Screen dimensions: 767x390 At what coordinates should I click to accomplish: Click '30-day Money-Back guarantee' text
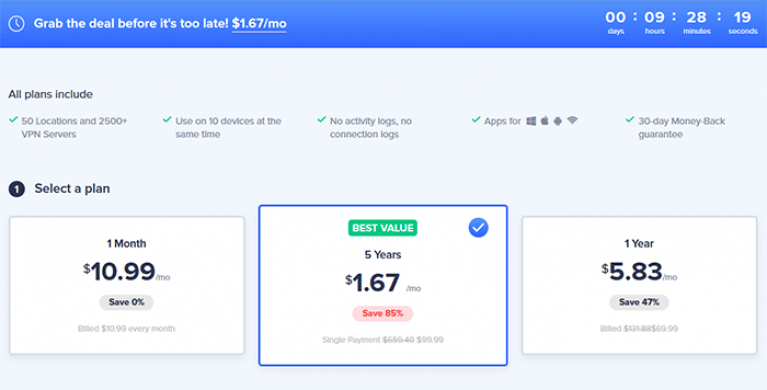click(x=681, y=128)
